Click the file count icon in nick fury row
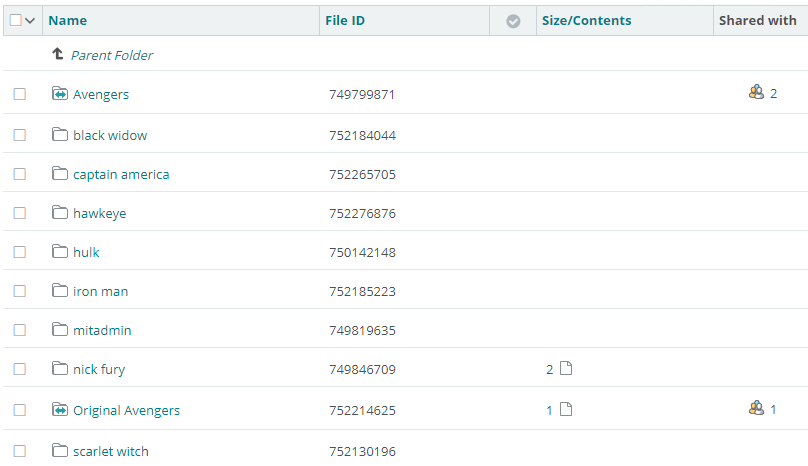 click(566, 368)
